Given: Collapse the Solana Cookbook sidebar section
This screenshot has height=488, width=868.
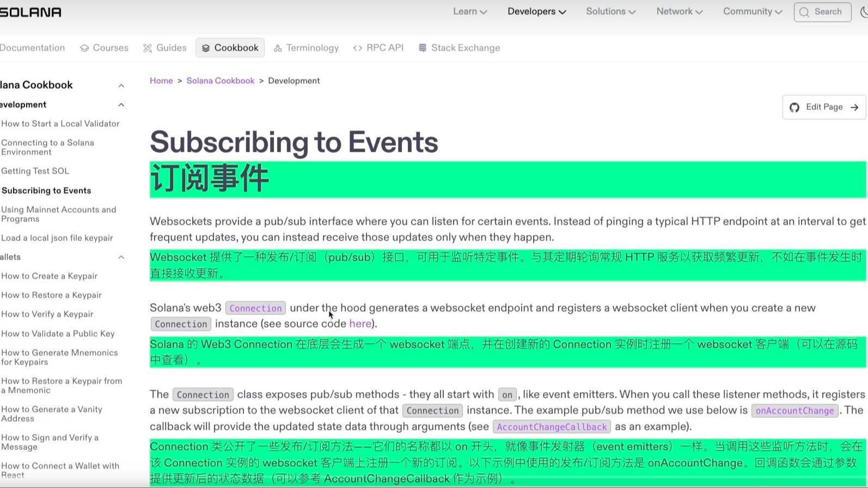Looking at the screenshot, I should coord(121,85).
